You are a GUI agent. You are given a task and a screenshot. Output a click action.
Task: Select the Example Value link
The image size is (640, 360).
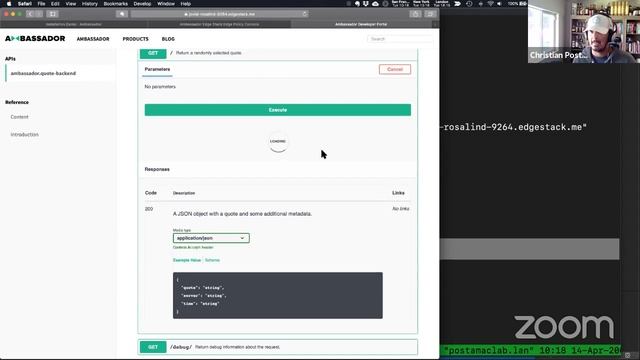tap(187, 260)
